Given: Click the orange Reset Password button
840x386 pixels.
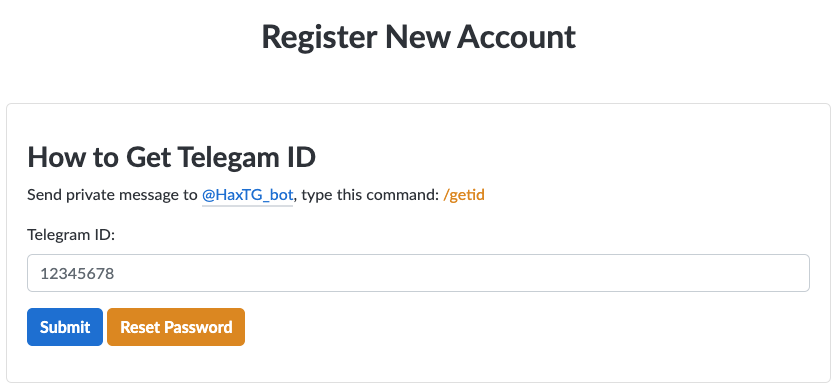Looking at the screenshot, I should [x=176, y=327].
